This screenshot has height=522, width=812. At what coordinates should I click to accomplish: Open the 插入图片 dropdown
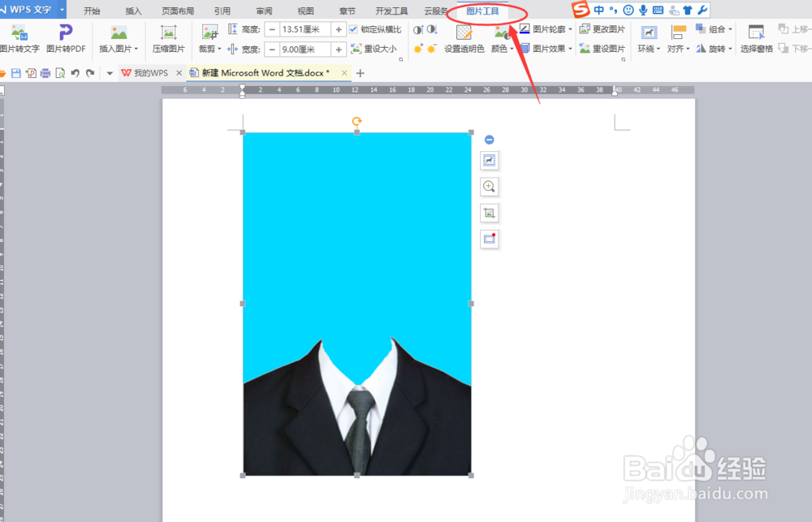(119, 49)
